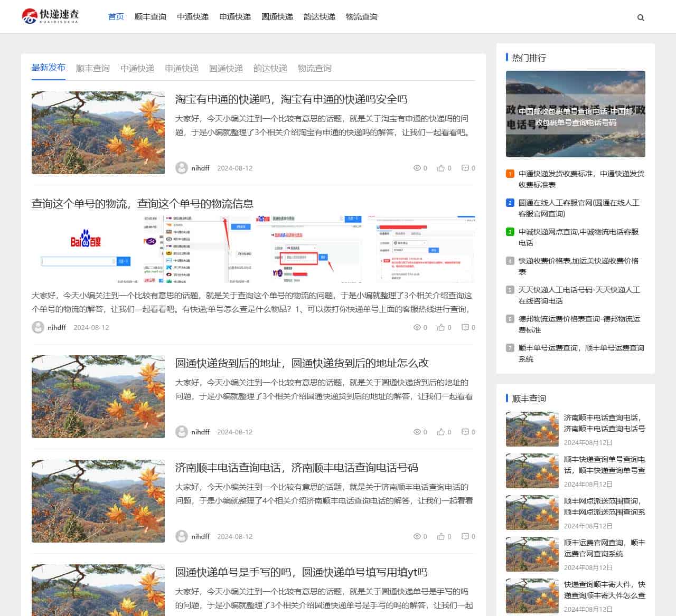This screenshot has height=616, width=676.
Task: Open 顺丰查询 in the top navigation bar
Action: point(151,17)
